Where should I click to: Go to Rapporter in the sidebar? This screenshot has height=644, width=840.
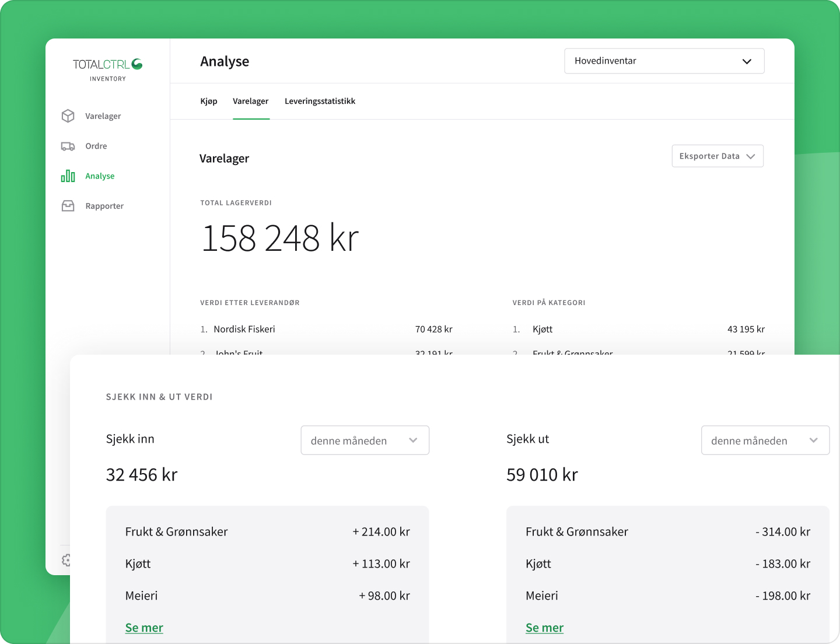[x=104, y=206]
